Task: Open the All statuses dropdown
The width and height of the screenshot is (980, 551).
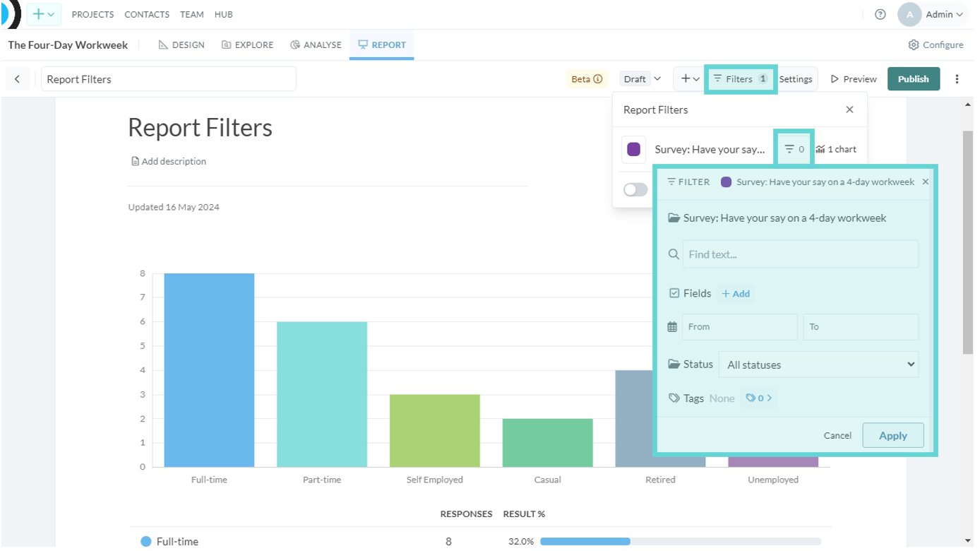Action: [x=819, y=365]
